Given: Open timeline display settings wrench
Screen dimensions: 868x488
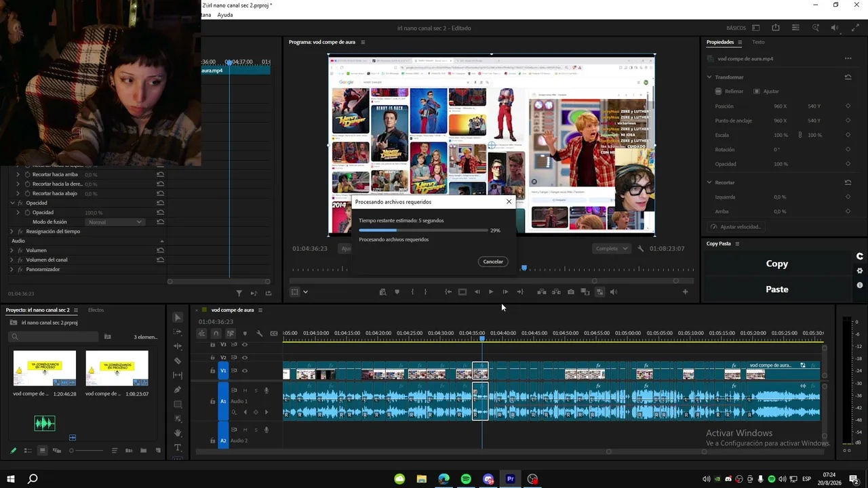Looking at the screenshot, I should [259, 333].
